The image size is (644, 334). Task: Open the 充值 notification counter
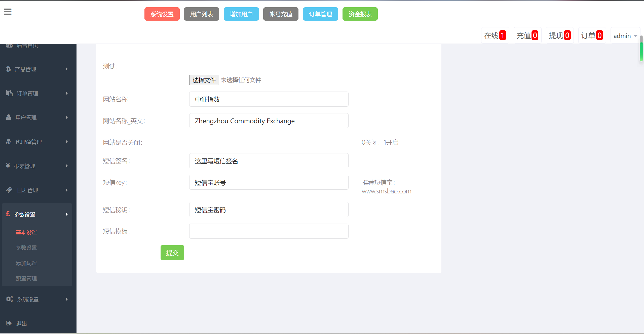527,35
